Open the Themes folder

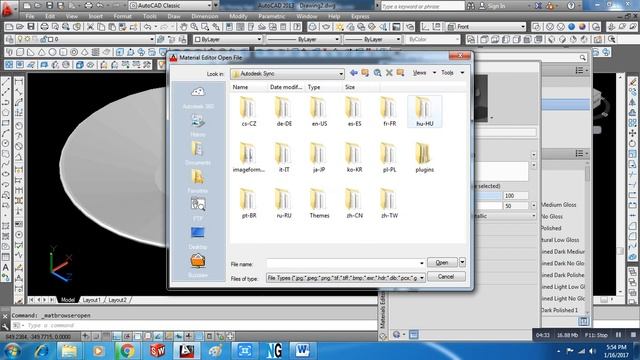(319, 204)
